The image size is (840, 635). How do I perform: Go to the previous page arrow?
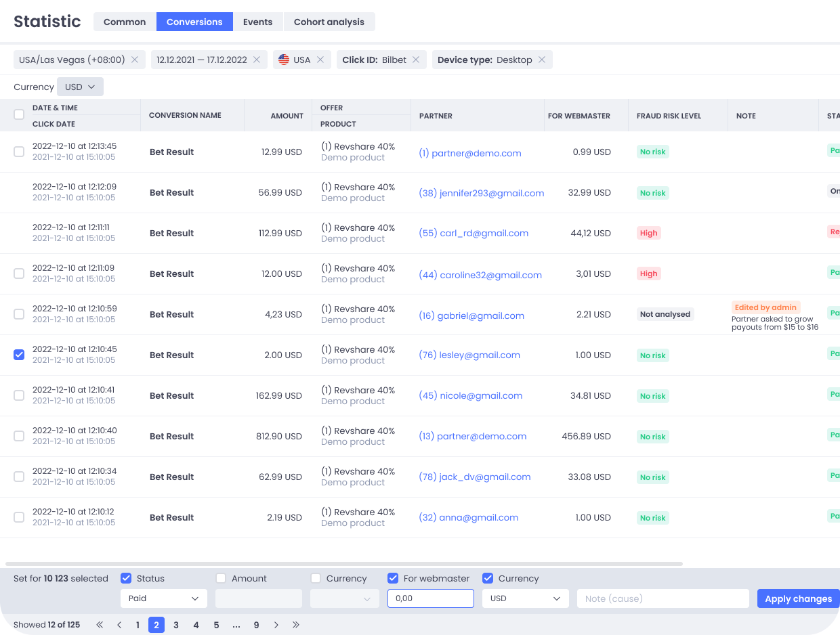tap(119, 625)
